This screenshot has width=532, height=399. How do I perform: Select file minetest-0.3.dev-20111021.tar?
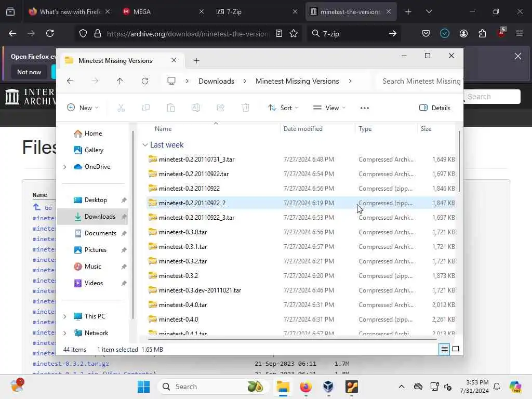click(x=301, y=290)
